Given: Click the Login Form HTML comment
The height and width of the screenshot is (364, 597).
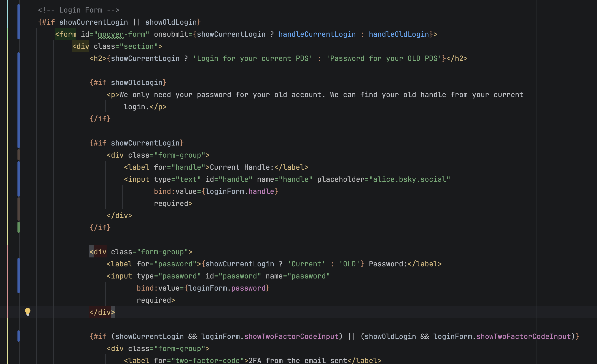Looking at the screenshot, I should 79,10.
